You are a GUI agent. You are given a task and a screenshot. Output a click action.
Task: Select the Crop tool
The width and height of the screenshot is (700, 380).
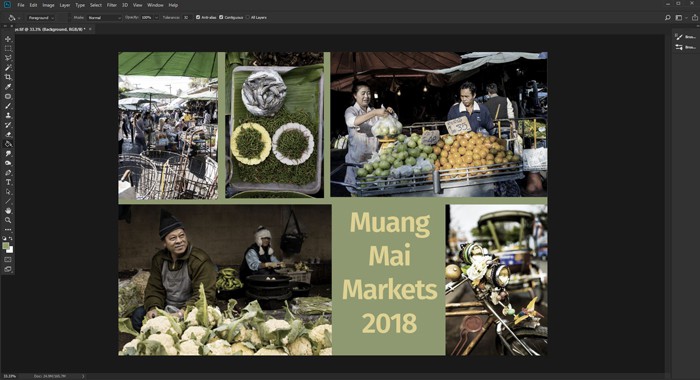(x=8, y=77)
